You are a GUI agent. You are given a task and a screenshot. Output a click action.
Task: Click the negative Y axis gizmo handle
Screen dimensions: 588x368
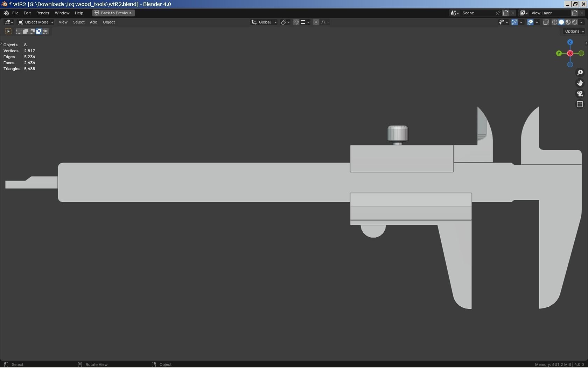[581, 53]
